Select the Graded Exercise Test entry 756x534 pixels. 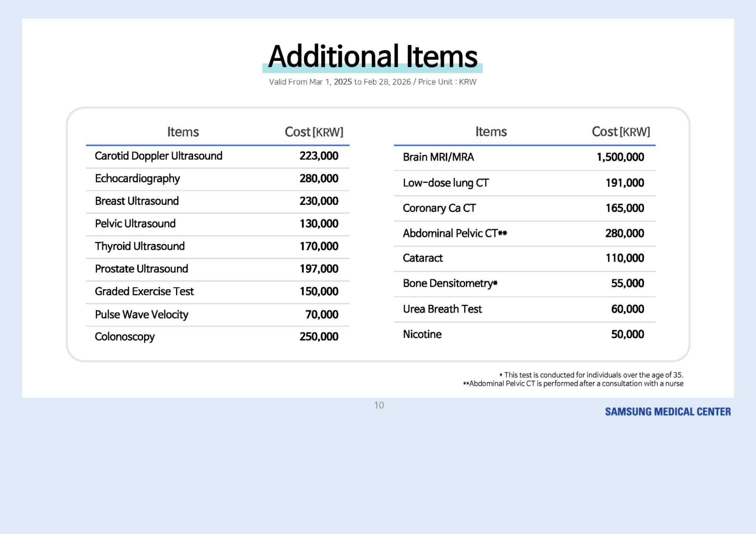pos(144,292)
